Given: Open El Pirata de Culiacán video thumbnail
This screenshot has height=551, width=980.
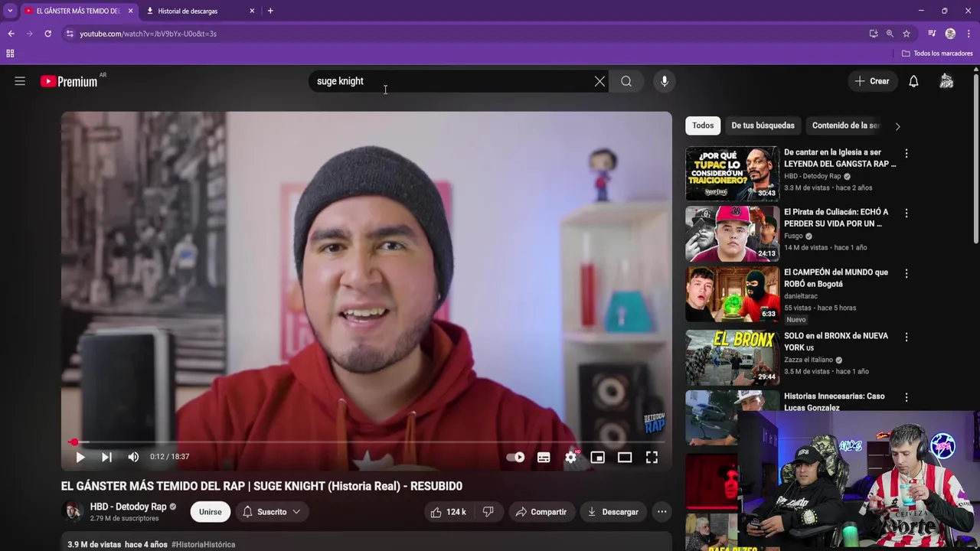Looking at the screenshot, I should [x=732, y=233].
